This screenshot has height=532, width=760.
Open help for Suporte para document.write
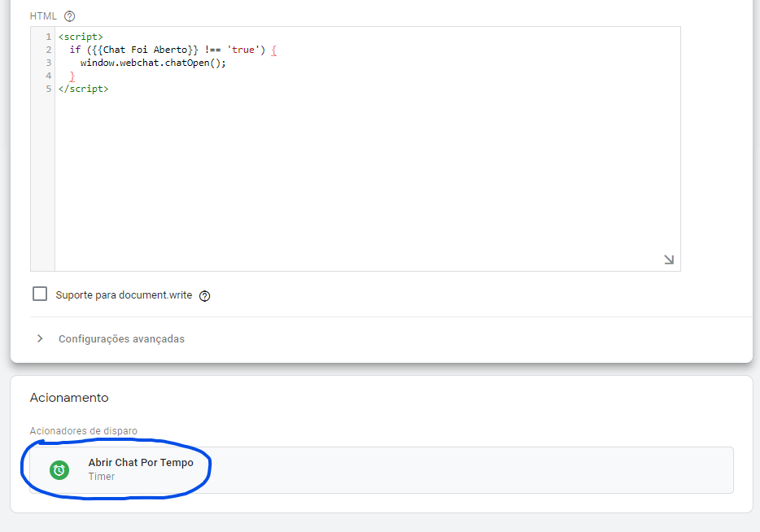click(204, 295)
